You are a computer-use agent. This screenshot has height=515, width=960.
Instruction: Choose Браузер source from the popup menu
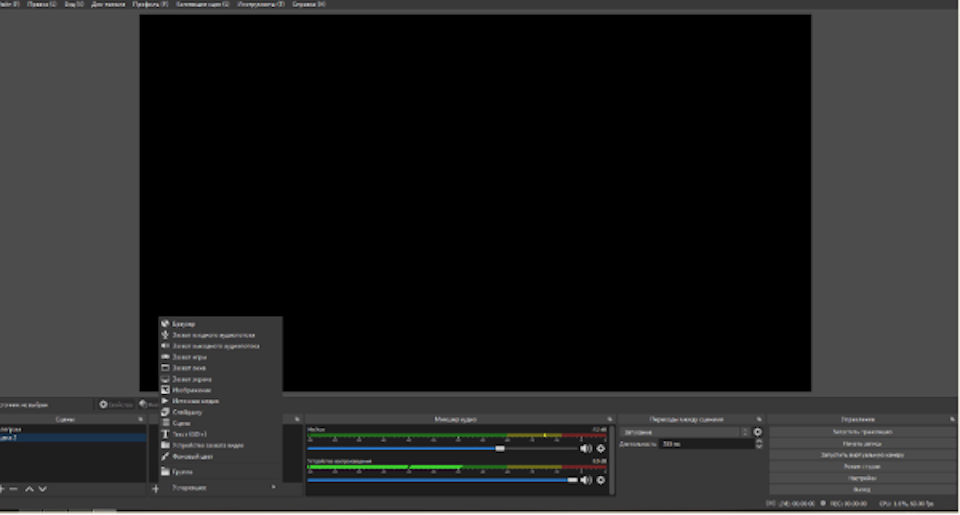(183, 324)
